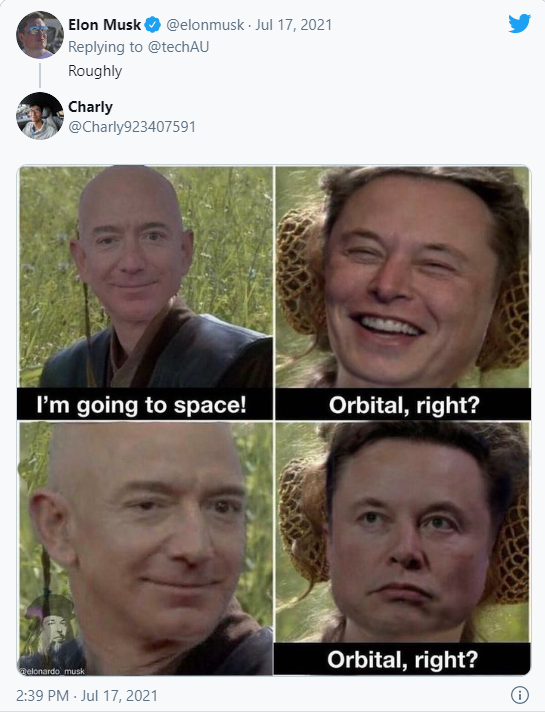Open the @techAU mention link
The image size is (545, 712).
pyautogui.click(x=178, y=47)
